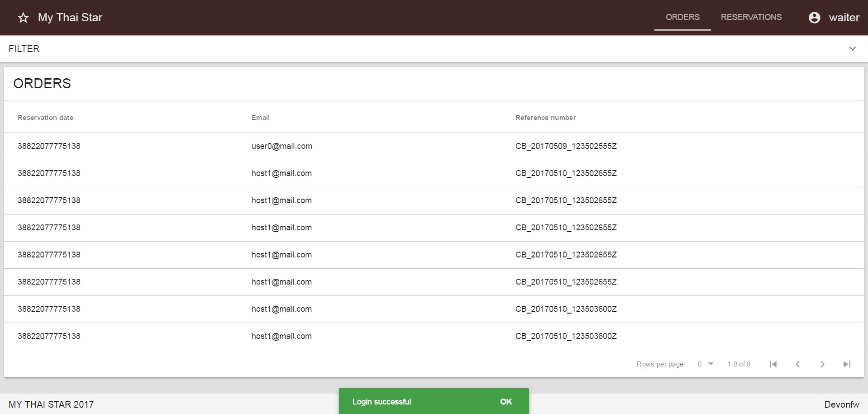Click the Login successful message text
868x414 pixels.
(382, 402)
